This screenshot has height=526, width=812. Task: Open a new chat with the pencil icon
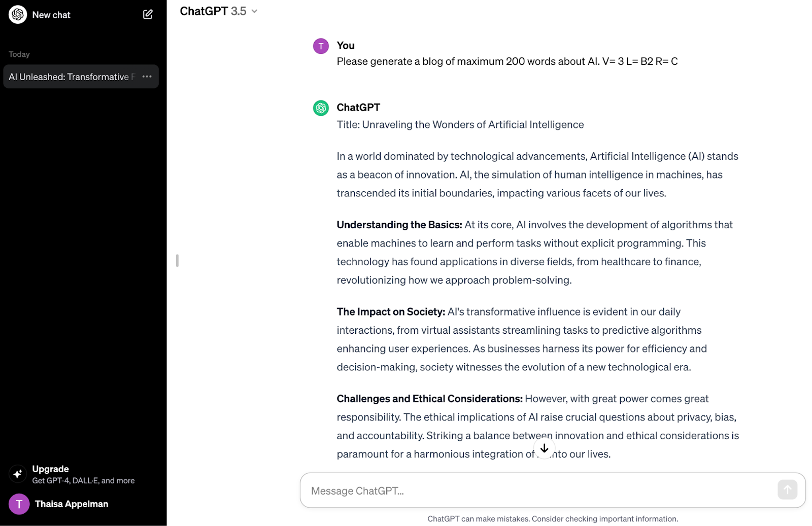[x=147, y=14]
